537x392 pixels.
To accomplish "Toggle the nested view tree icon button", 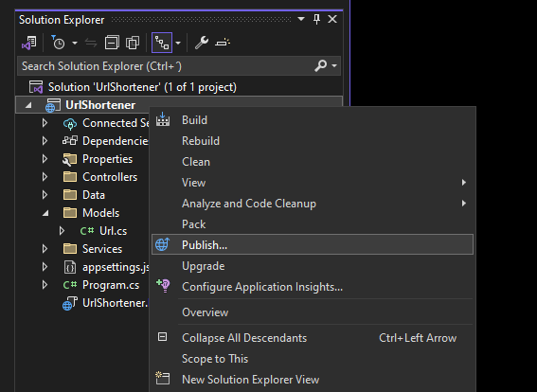I will (162, 43).
